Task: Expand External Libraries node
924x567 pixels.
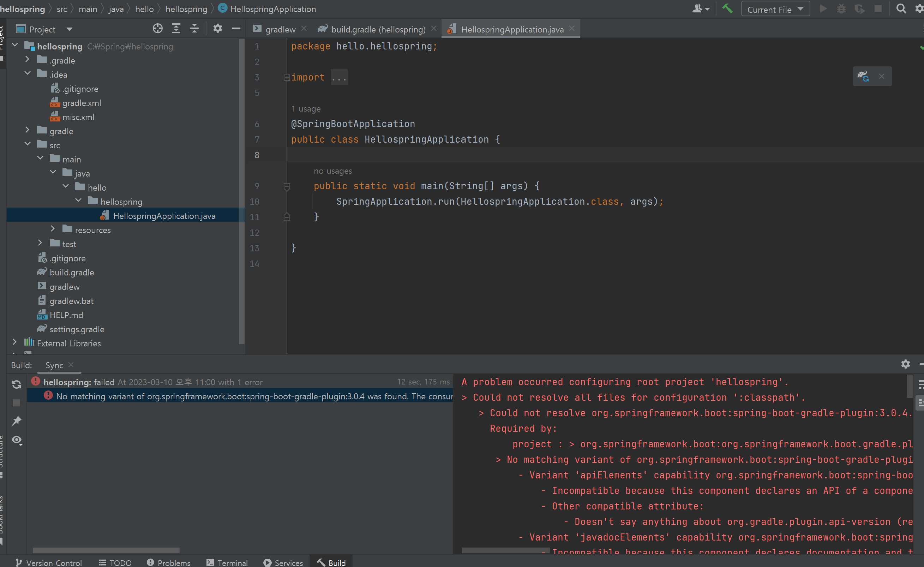Action: (x=14, y=342)
